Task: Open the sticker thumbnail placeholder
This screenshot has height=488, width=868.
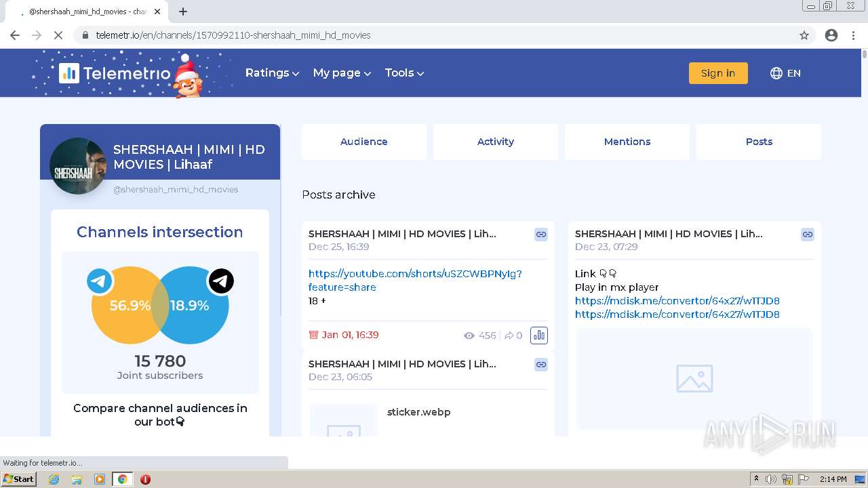Action: pyautogui.click(x=344, y=420)
